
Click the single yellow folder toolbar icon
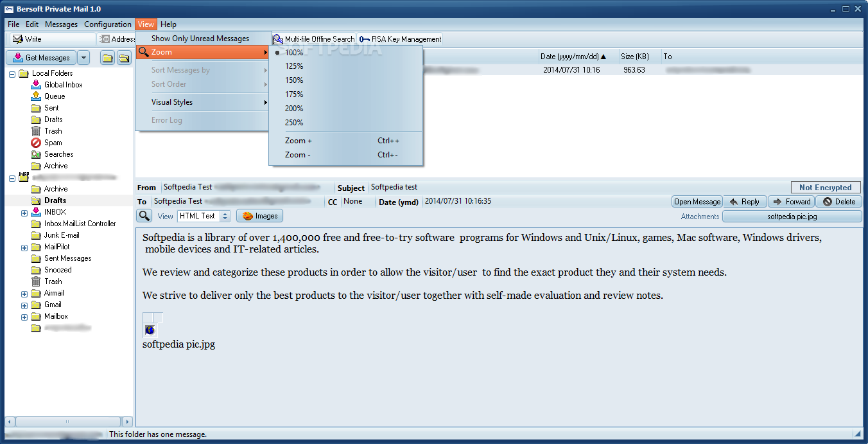coord(107,58)
